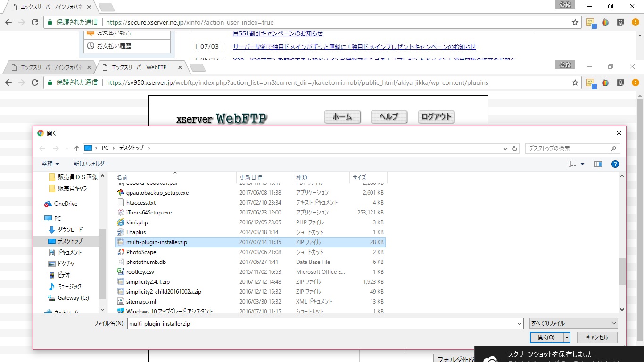The width and height of the screenshot is (644, 362).
Task: Click the Lhaplus shortcut icon
Action: [121, 232]
